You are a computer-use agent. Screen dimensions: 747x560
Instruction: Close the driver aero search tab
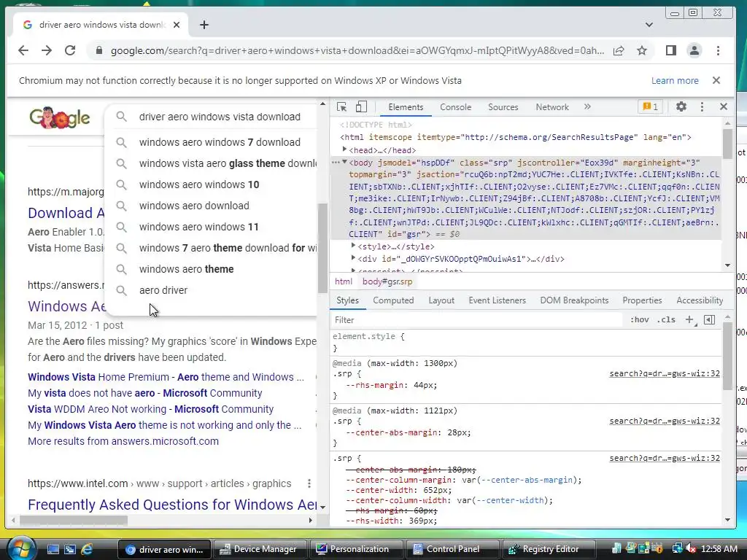coord(177,25)
